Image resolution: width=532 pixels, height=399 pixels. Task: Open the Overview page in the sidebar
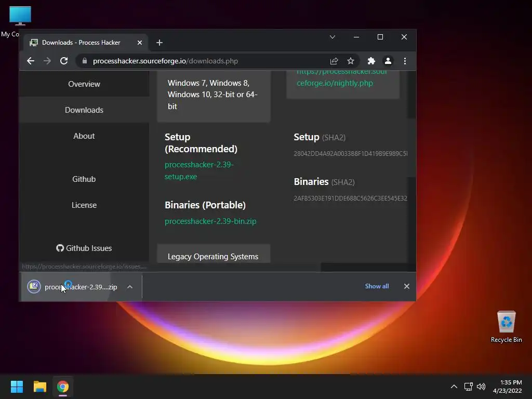84,84
